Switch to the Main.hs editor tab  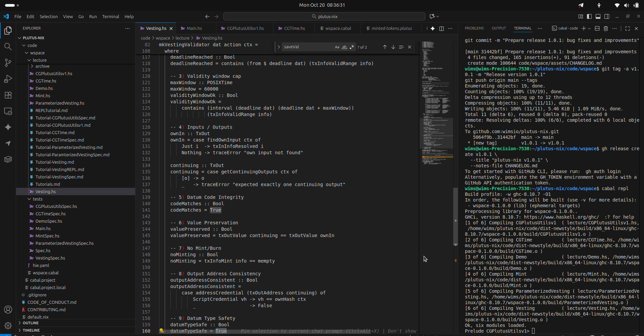pos(194,29)
